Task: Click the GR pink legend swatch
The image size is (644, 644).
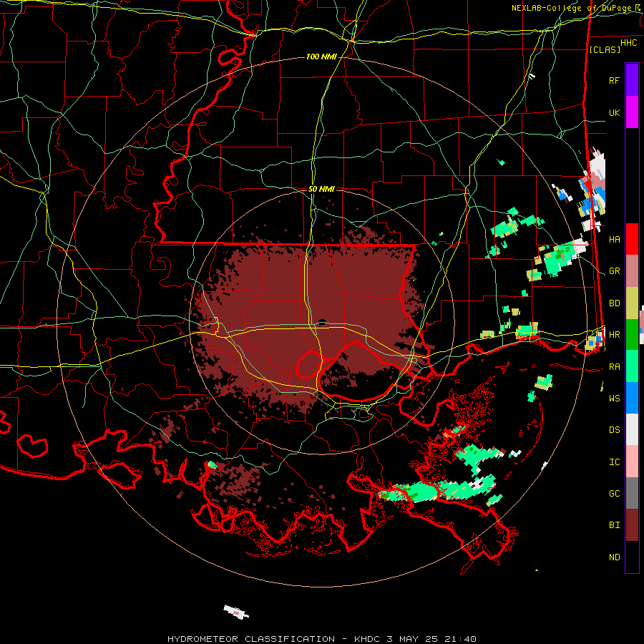Action: pyautogui.click(x=632, y=271)
